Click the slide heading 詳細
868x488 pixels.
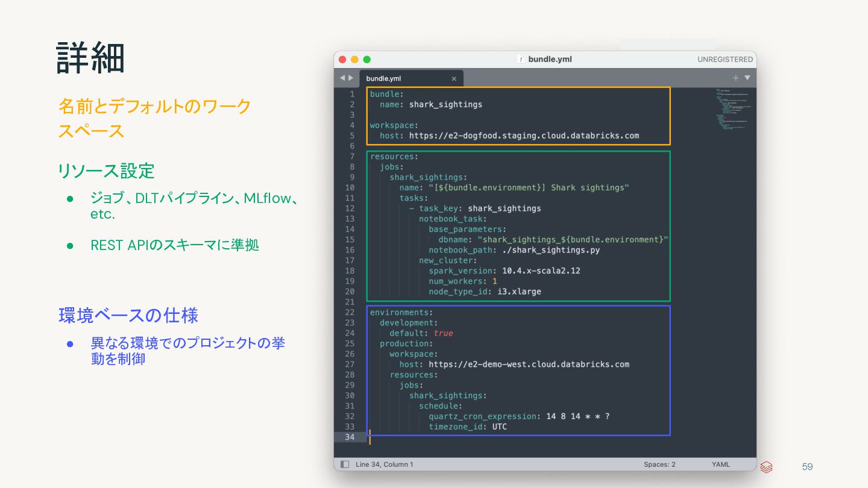[90, 58]
